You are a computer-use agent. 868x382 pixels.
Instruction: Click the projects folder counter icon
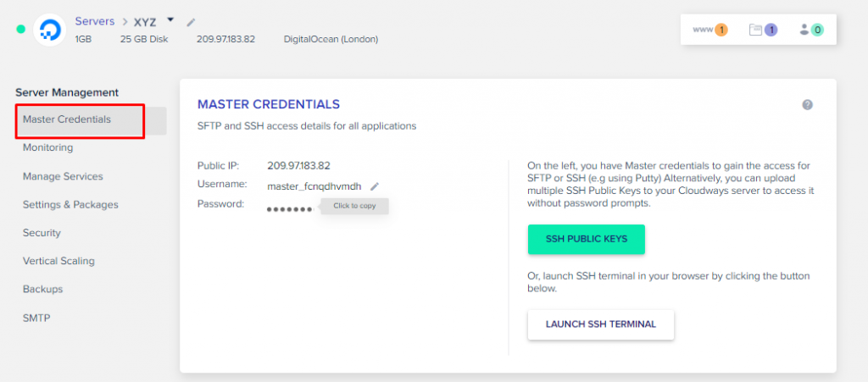click(x=763, y=30)
